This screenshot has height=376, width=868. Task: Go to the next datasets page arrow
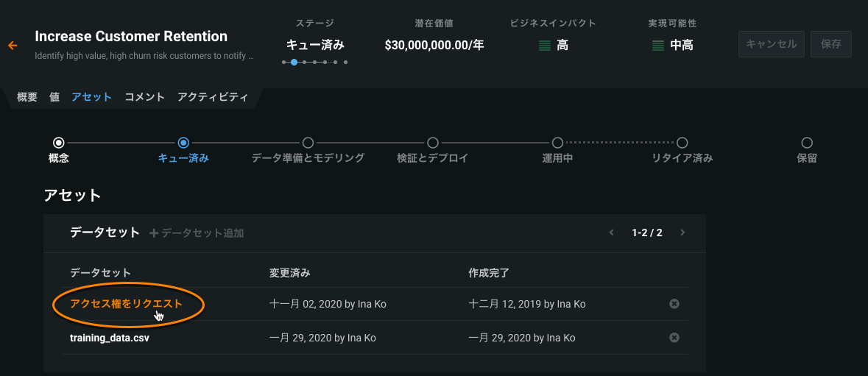click(682, 233)
